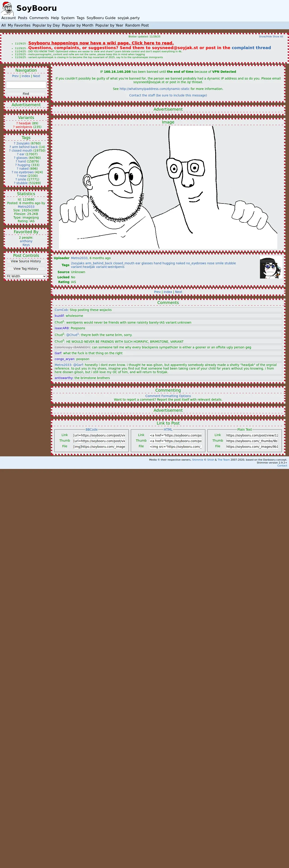Click Next link below the post info

178,292
